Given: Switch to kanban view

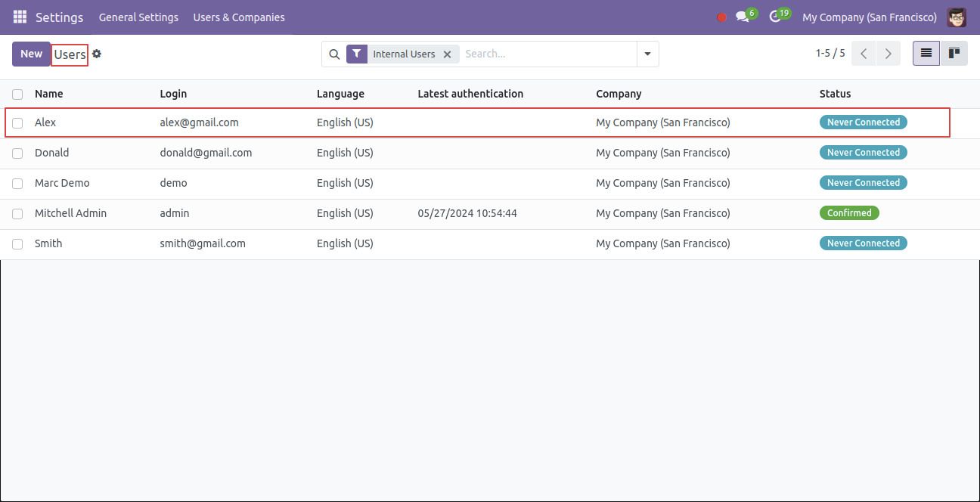Looking at the screenshot, I should tap(954, 53).
